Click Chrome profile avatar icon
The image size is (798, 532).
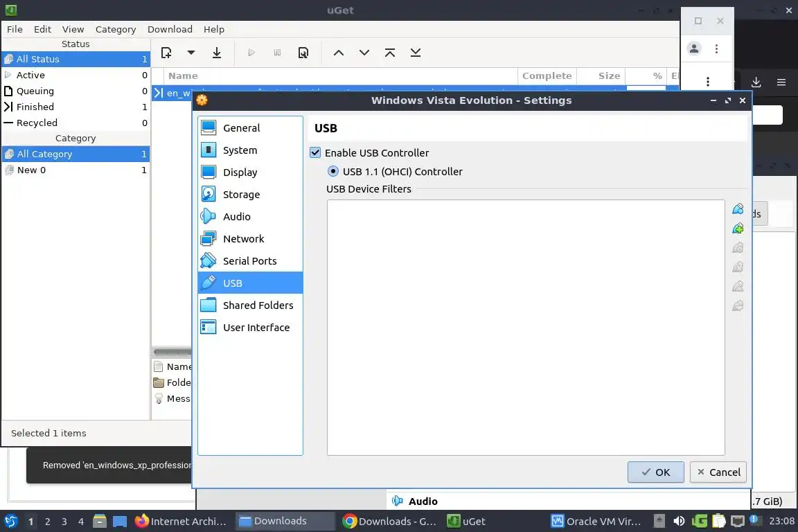click(693, 48)
